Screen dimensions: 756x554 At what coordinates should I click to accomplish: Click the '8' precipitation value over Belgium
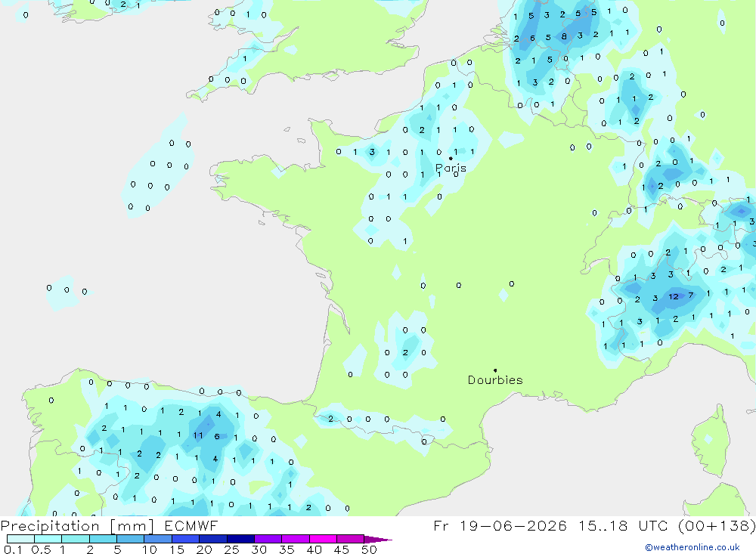point(564,36)
